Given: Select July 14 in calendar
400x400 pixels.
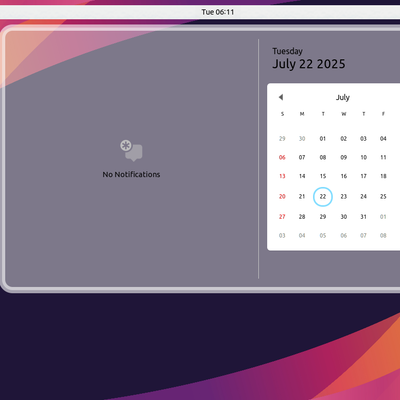Looking at the screenshot, I should coord(302,176).
